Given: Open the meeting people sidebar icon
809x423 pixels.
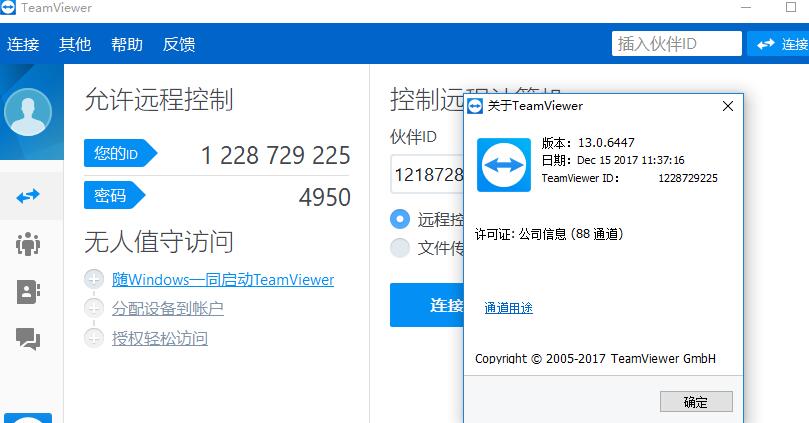Looking at the screenshot, I should pos(28,244).
